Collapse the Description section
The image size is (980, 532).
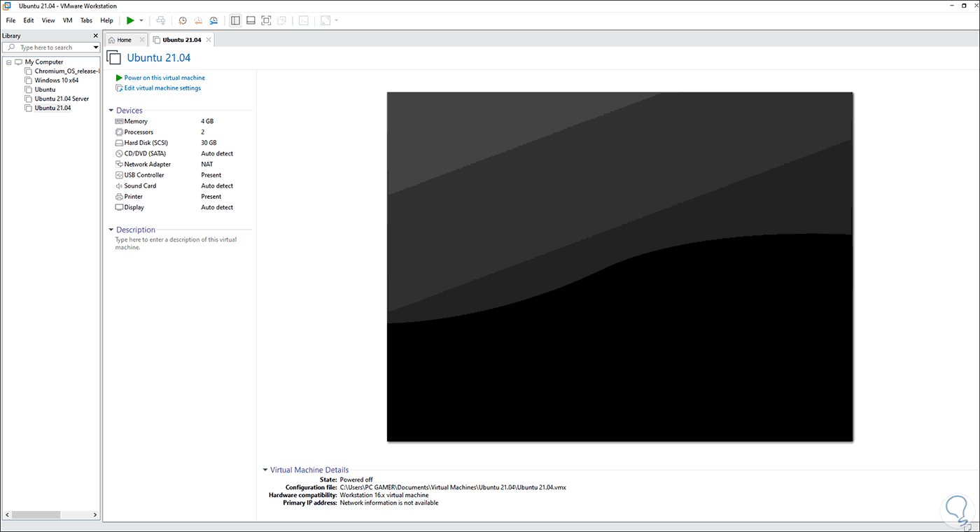[x=111, y=230]
